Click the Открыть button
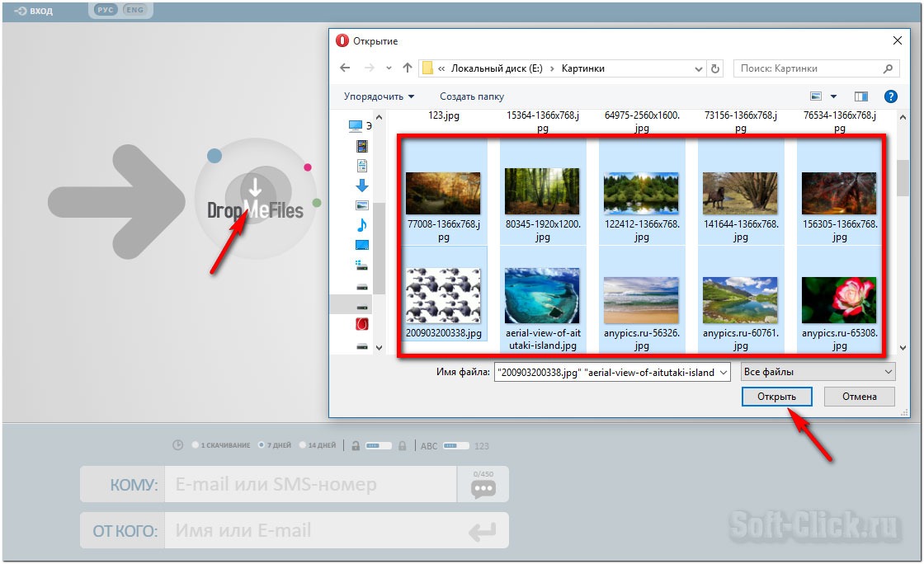 pyautogui.click(x=776, y=397)
